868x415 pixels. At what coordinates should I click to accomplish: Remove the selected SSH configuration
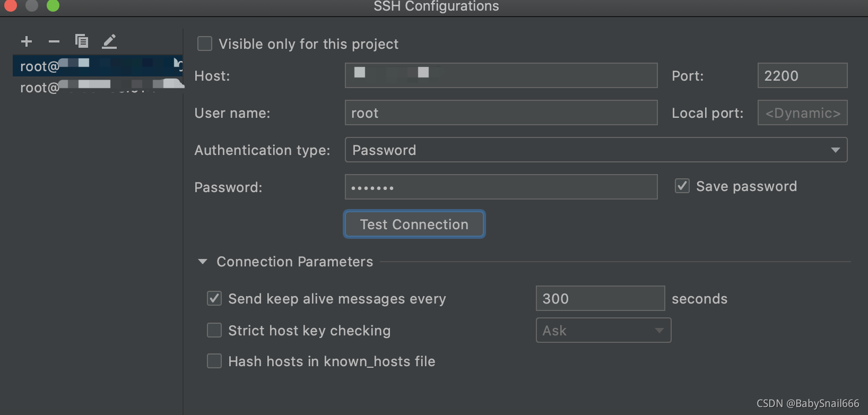pos(53,41)
